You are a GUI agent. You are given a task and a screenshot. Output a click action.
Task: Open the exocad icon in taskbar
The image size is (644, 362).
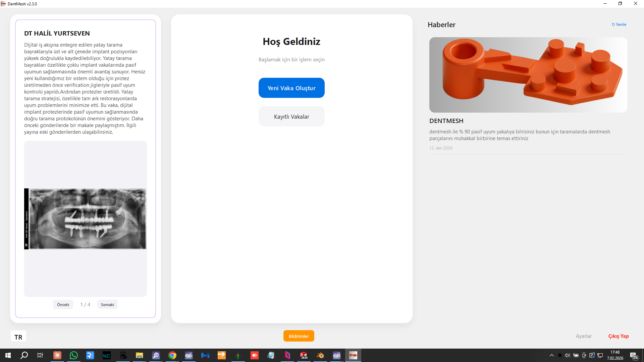[189, 355]
